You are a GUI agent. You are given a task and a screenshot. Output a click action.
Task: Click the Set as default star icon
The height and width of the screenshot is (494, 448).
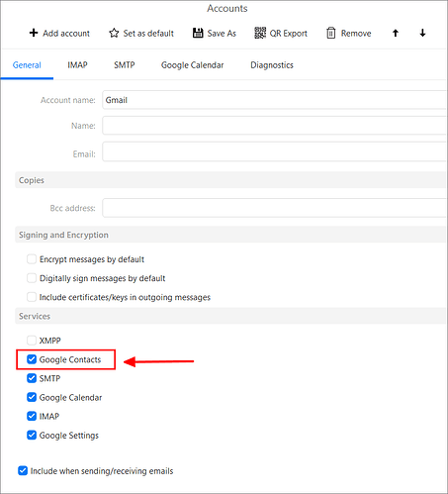[114, 33]
